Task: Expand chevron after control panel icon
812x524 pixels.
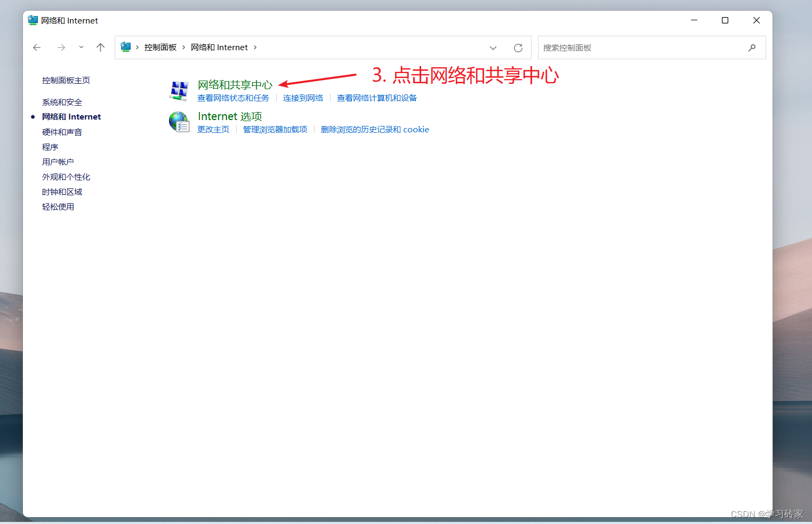Action: click(138, 47)
